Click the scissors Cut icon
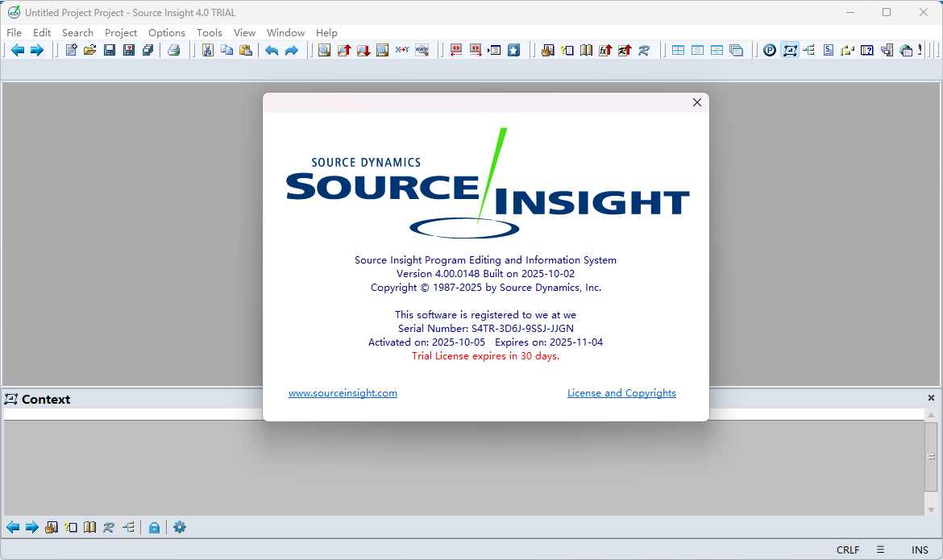Screen dimensions: 943x560 coord(207,50)
